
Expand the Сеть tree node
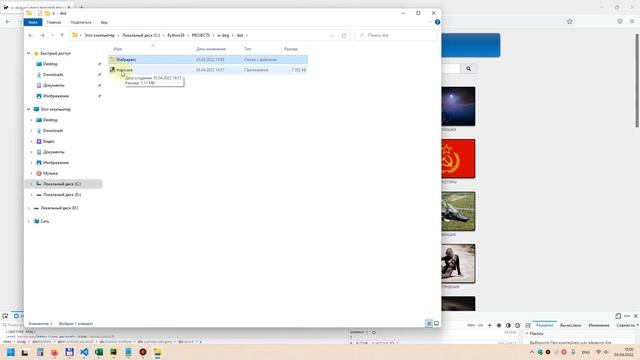pos(29,221)
